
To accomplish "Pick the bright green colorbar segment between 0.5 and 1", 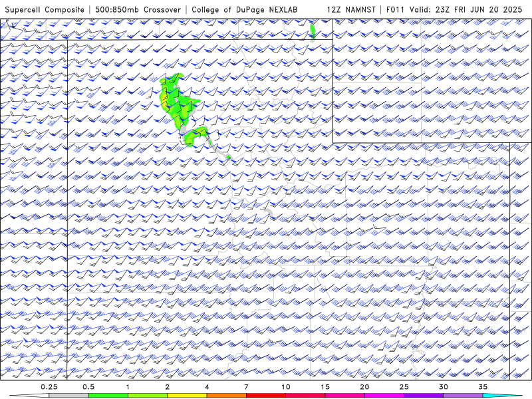I will pyautogui.click(x=108, y=396).
